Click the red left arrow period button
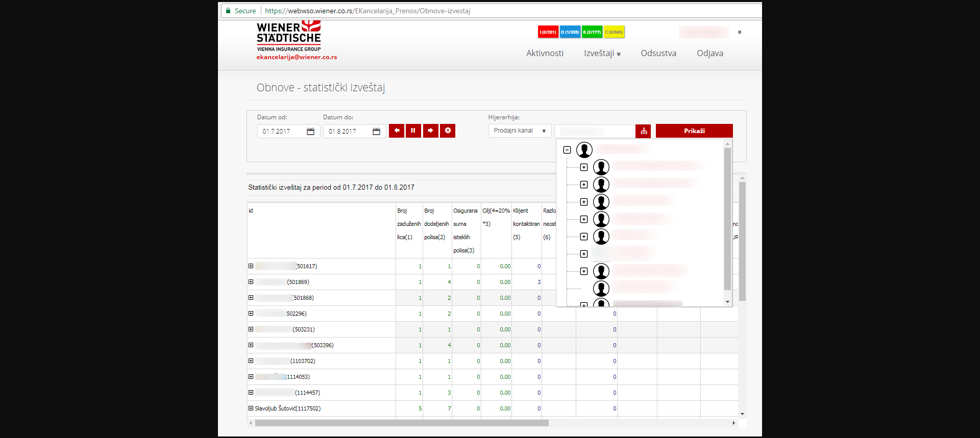The image size is (980, 438). tap(397, 131)
